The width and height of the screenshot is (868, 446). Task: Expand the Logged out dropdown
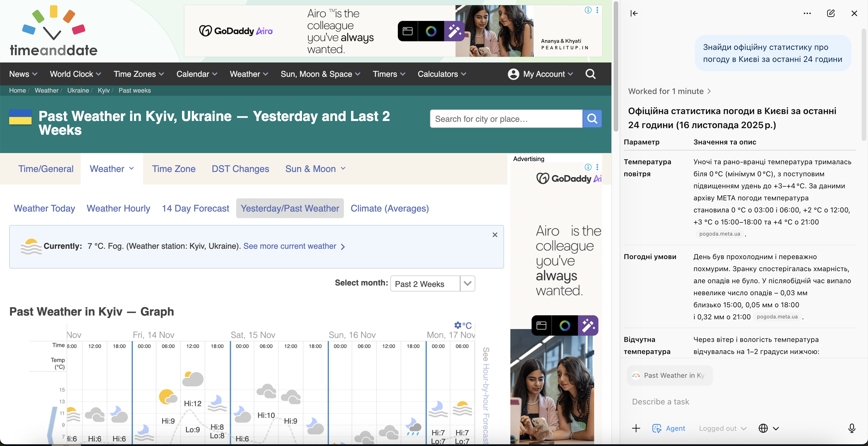point(722,428)
